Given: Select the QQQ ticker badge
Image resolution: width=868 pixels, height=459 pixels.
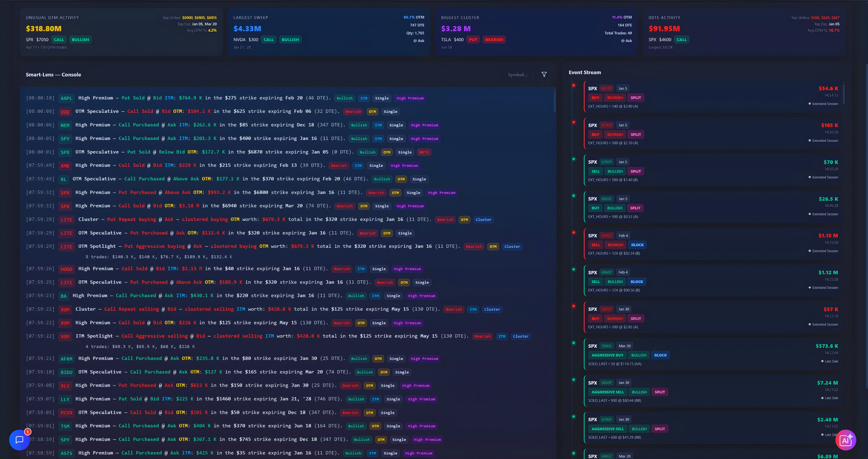Looking at the screenshot, I should (x=65, y=112).
